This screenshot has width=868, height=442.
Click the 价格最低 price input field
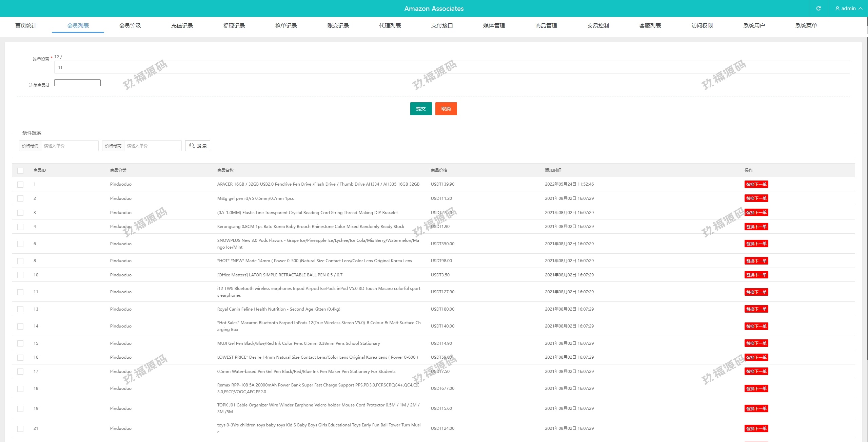click(x=70, y=146)
